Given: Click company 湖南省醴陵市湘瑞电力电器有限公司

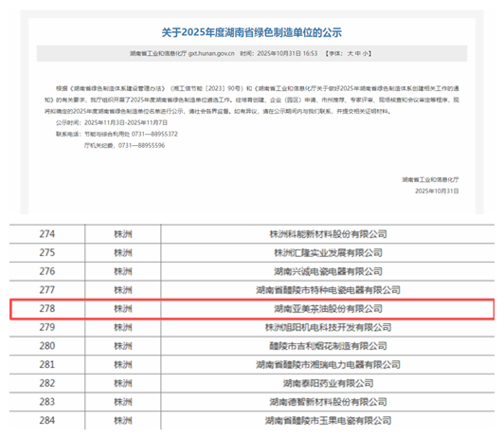Looking at the screenshot, I should (328, 365).
